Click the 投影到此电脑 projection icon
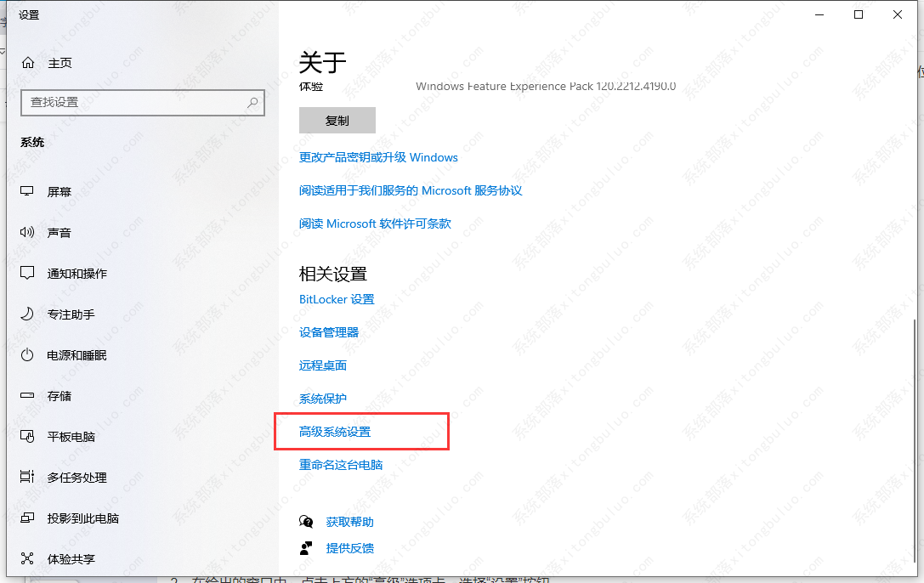This screenshot has height=583, width=924. point(27,518)
